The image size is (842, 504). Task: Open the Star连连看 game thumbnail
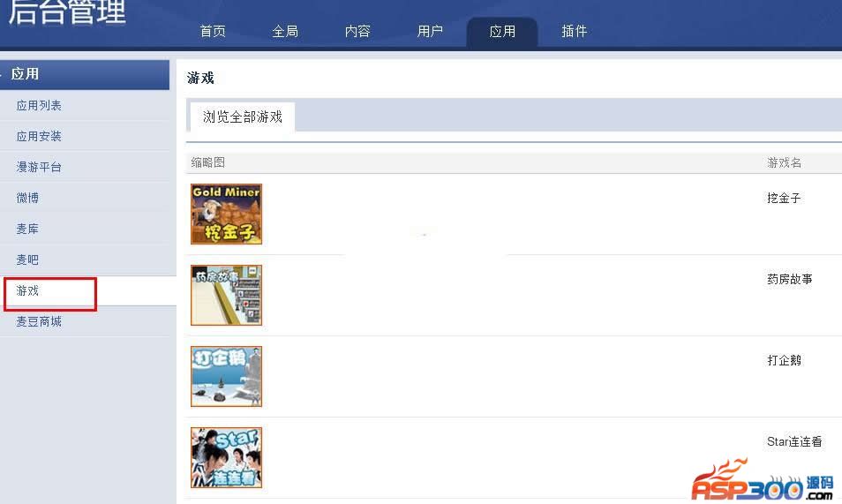[x=226, y=457]
